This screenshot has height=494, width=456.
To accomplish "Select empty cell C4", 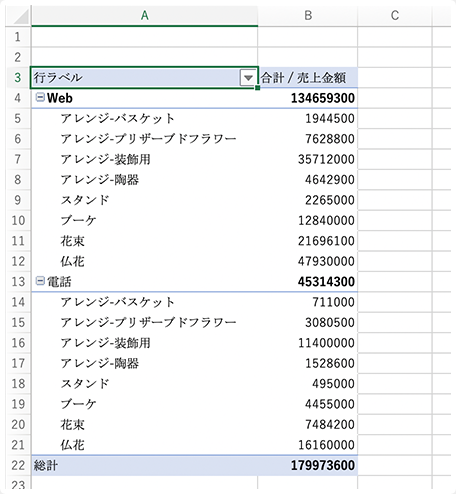I will pyautogui.click(x=395, y=98).
